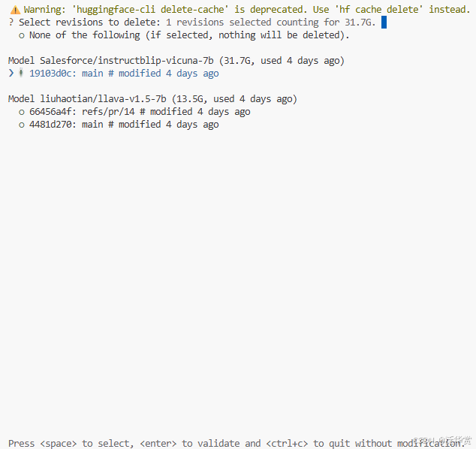This screenshot has height=449, width=476.
Task: Click 'Select revisions to delete' prompt text
Action: 89,23
